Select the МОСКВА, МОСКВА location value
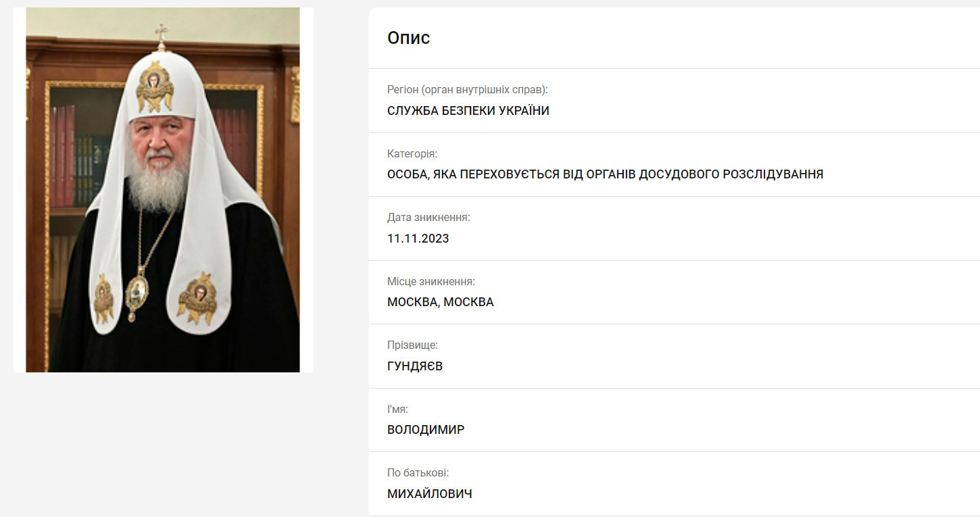 click(x=441, y=302)
